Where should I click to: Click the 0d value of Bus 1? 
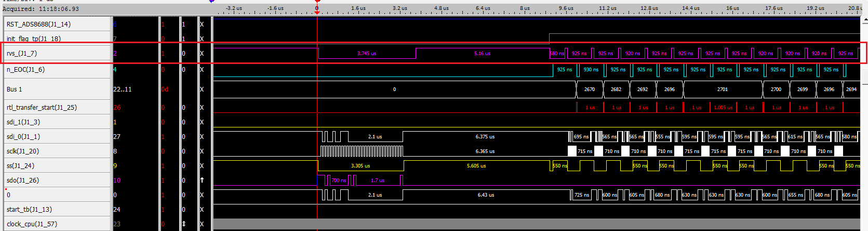165,89
